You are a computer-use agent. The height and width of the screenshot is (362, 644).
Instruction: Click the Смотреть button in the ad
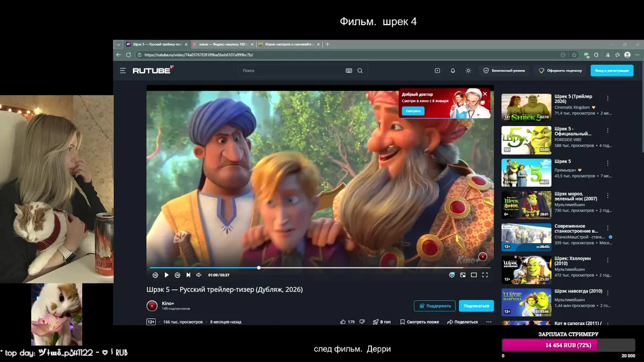413,111
